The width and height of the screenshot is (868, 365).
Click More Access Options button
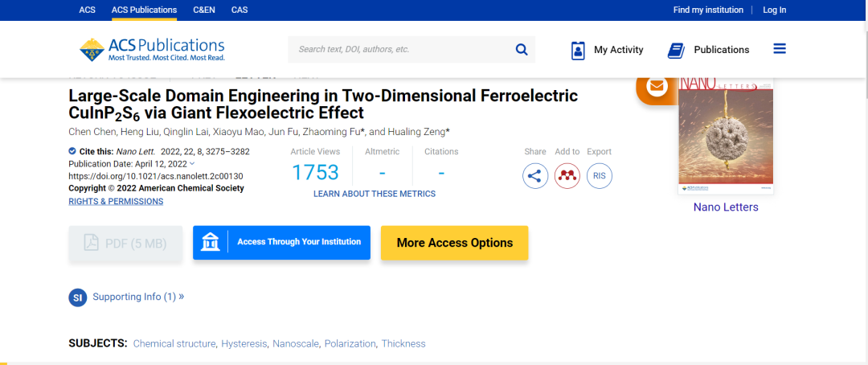click(454, 243)
